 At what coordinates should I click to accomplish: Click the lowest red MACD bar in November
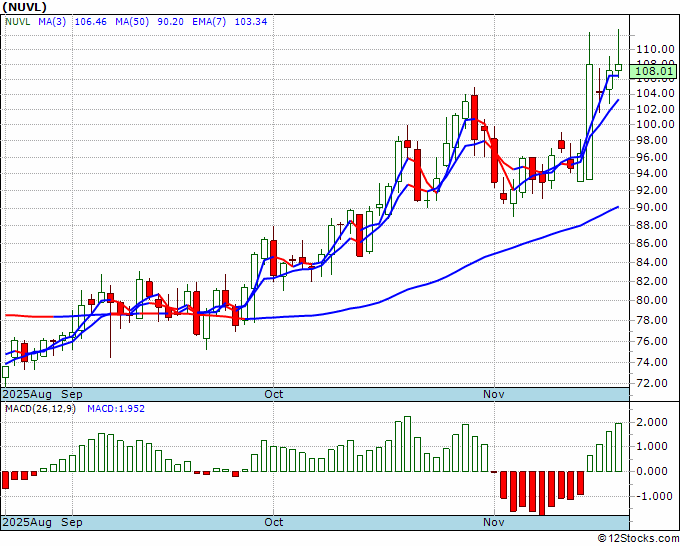pos(542,493)
